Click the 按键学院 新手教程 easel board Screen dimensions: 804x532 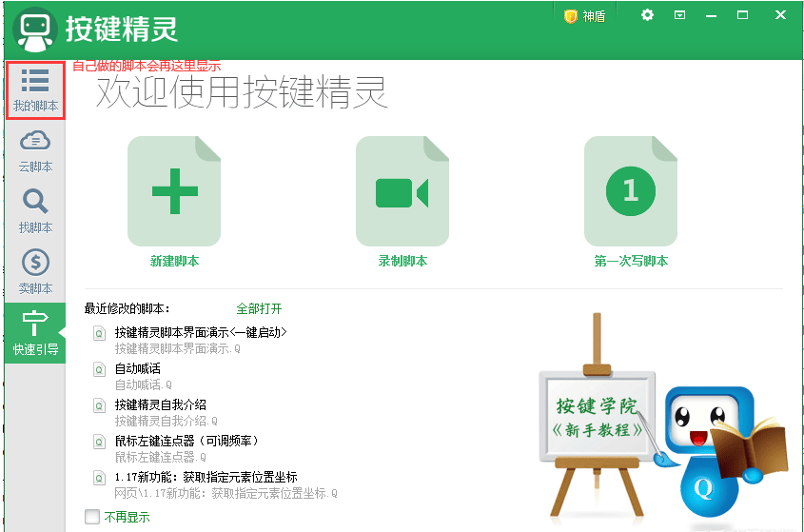coord(598,417)
